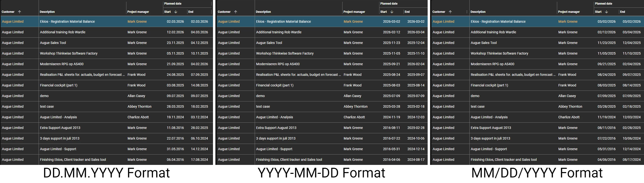644x183 pixels.
Task: Select the start date cell 04/06/2016
Action: [x=607, y=160]
